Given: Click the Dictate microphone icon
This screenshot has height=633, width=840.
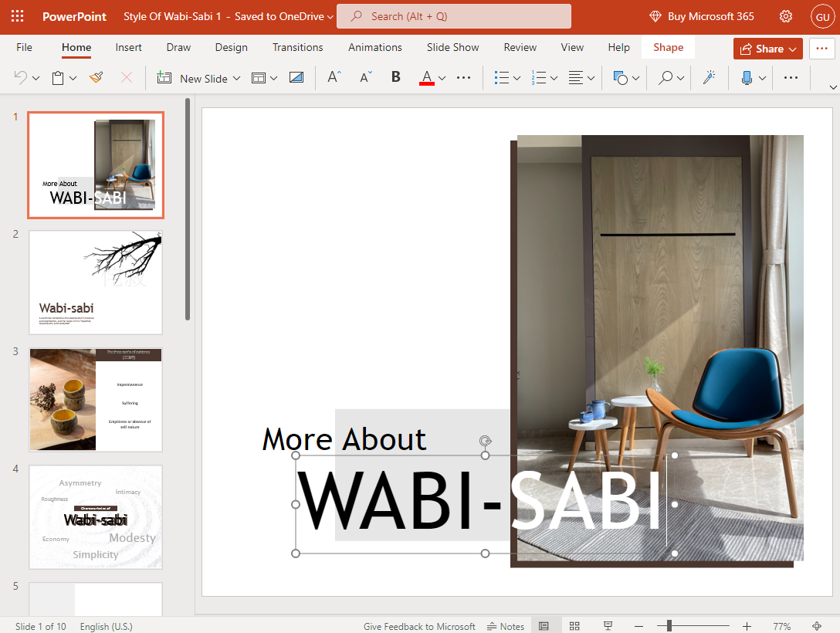Looking at the screenshot, I should (747, 78).
